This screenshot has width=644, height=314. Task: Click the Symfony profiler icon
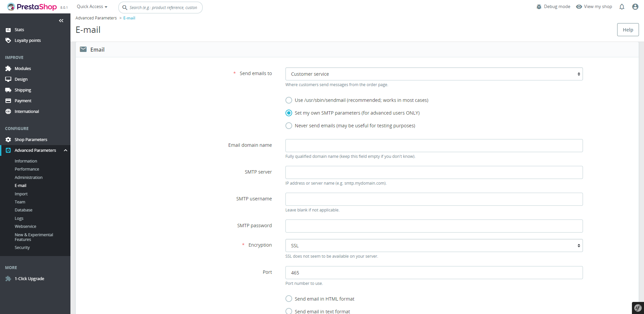638,308
